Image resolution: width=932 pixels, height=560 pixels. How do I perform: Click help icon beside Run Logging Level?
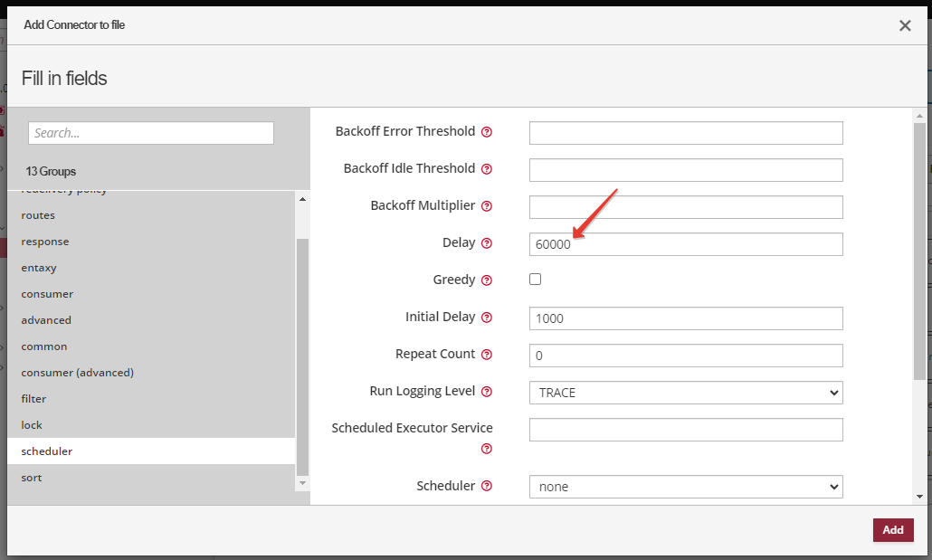point(487,392)
